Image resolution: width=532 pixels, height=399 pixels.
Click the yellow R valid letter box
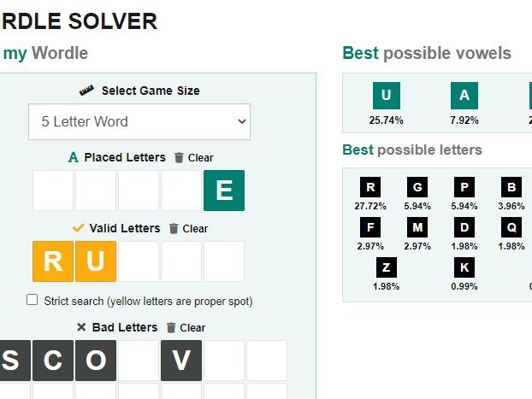point(53,261)
